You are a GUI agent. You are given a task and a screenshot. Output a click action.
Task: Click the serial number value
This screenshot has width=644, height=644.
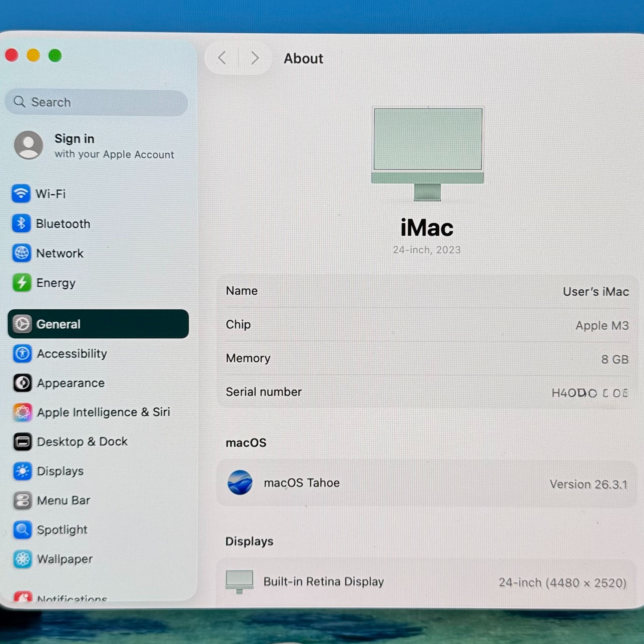[590, 393]
